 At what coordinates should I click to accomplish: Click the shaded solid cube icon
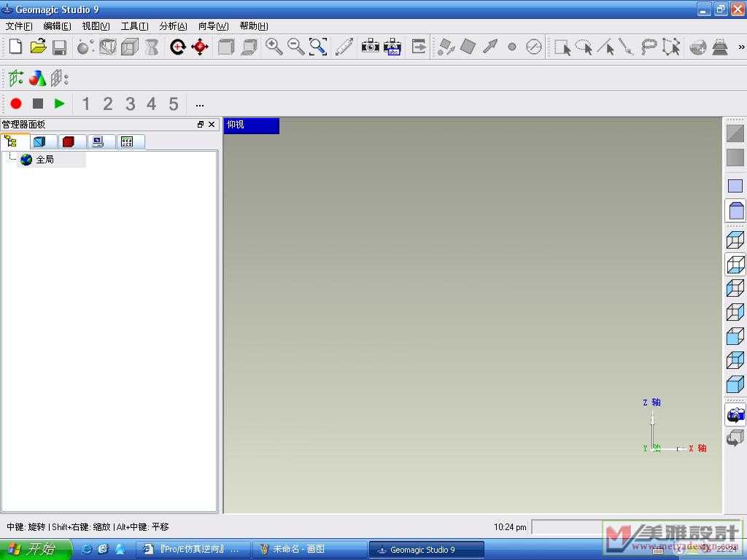click(x=130, y=47)
